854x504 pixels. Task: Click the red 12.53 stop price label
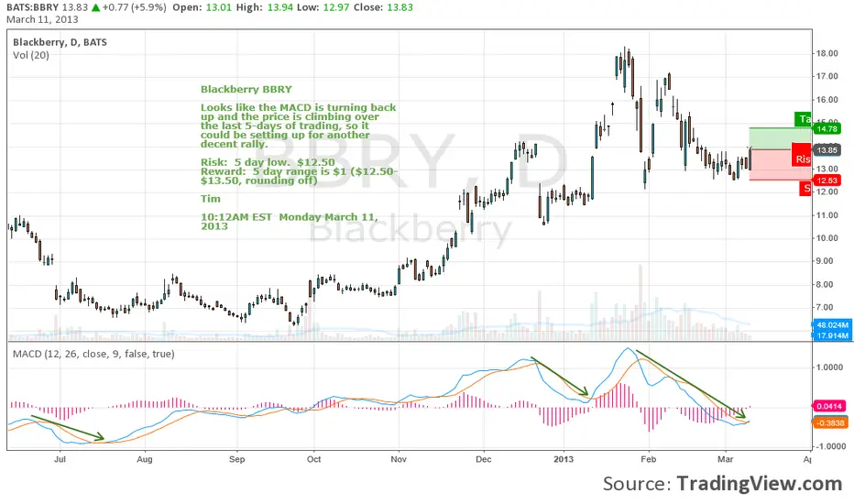tap(827, 181)
